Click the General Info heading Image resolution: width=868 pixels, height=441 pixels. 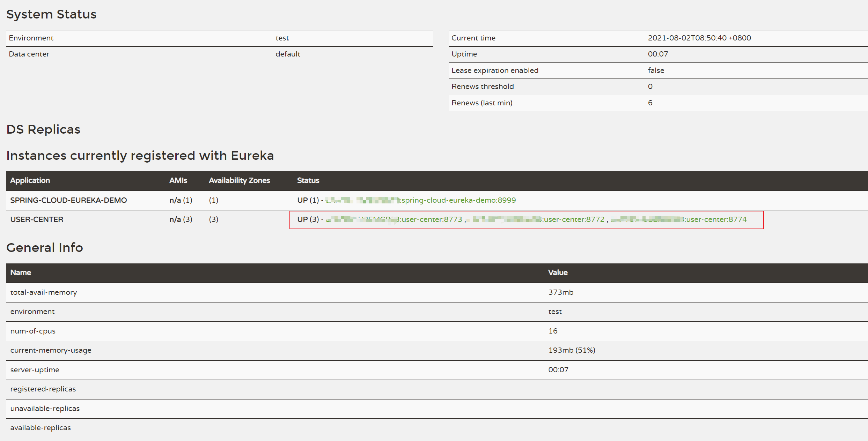[x=45, y=248]
